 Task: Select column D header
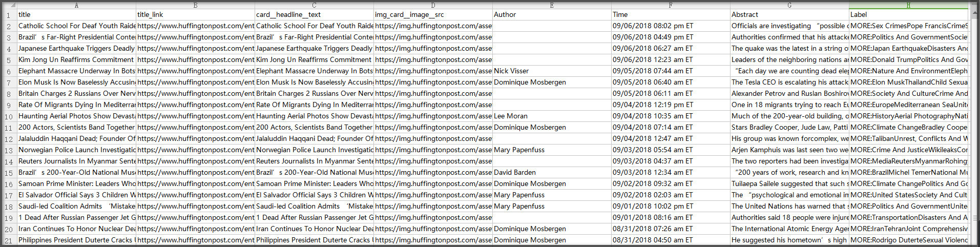[x=433, y=5]
